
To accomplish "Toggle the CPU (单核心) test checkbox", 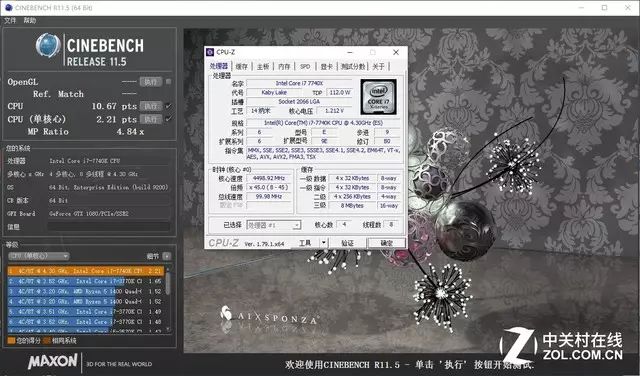I will click(168, 119).
